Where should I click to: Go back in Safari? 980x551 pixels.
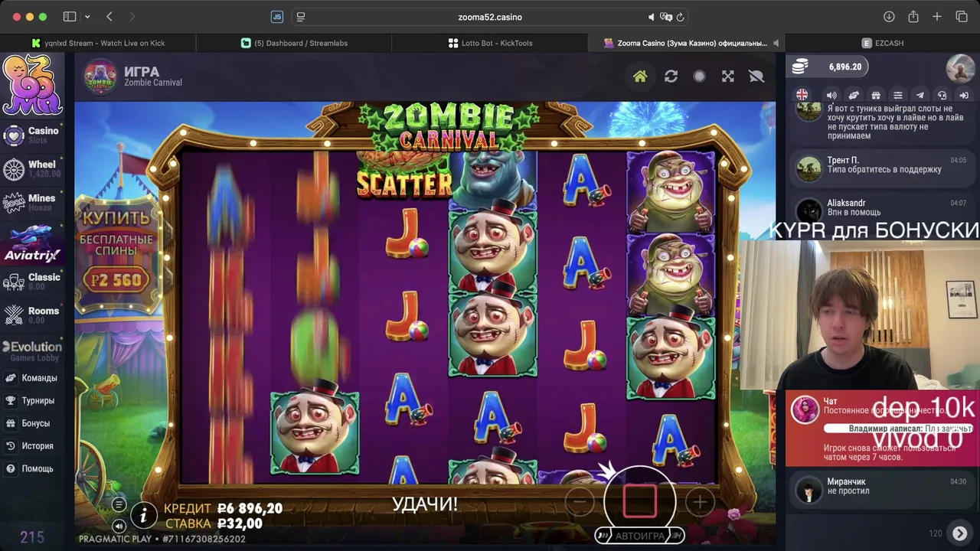(109, 17)
